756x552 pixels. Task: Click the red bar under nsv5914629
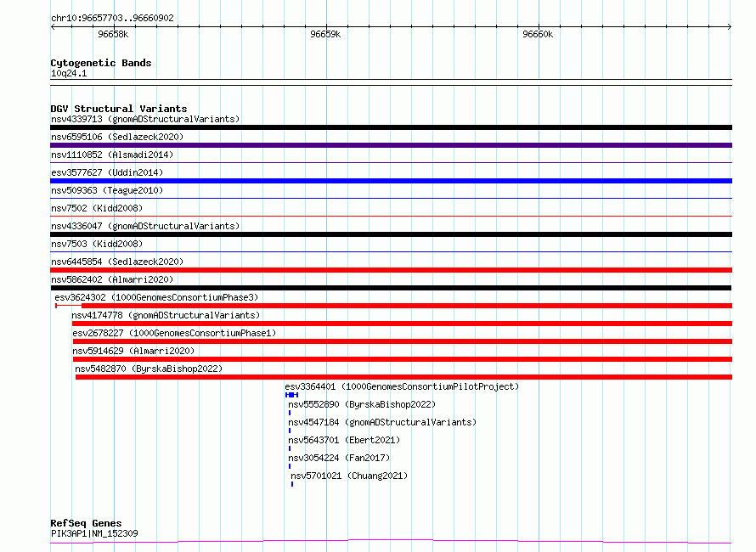click(x=403, y=359)
